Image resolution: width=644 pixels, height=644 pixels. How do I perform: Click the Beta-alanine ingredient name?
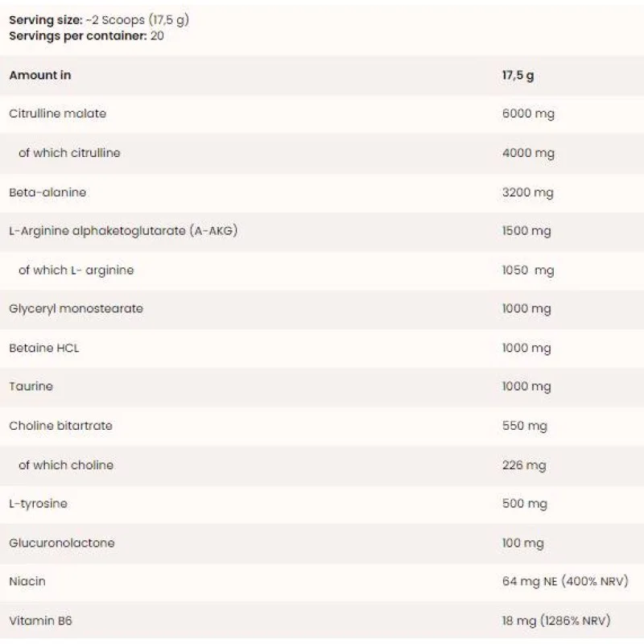pos(47,192)
